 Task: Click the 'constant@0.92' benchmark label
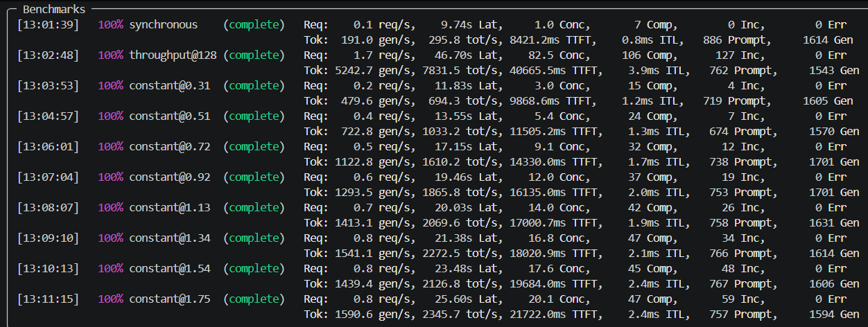169,177
